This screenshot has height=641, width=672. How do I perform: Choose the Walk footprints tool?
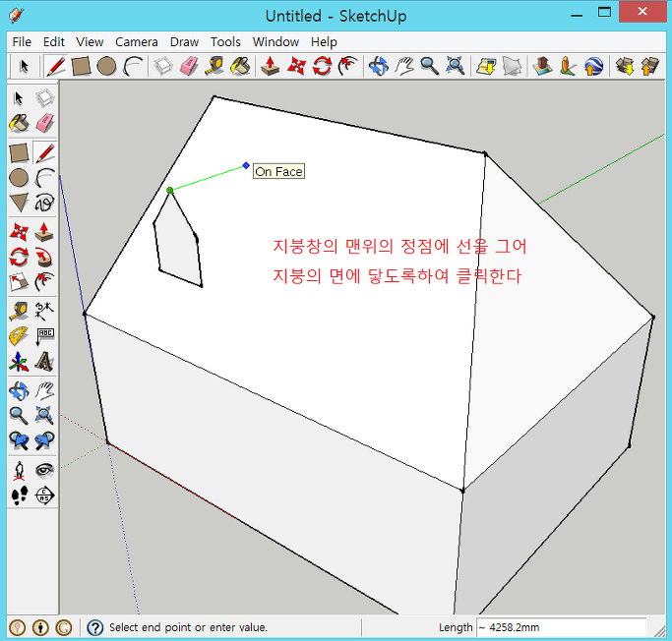coord(19,495)
